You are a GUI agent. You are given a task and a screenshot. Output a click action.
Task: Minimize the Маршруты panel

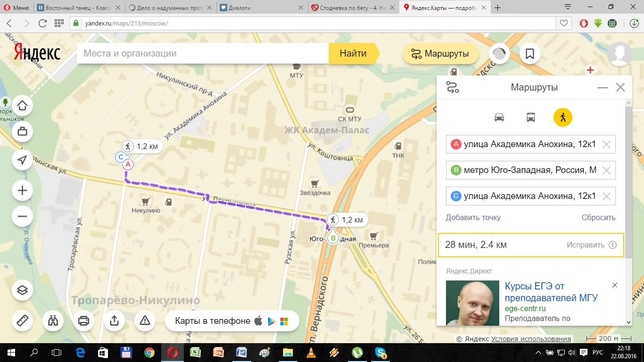tap(603, 88)
